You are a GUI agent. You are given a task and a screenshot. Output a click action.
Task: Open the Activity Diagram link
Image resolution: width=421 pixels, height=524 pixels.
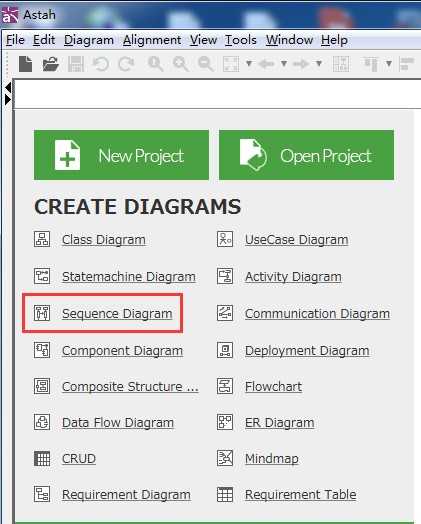point(293,277)
